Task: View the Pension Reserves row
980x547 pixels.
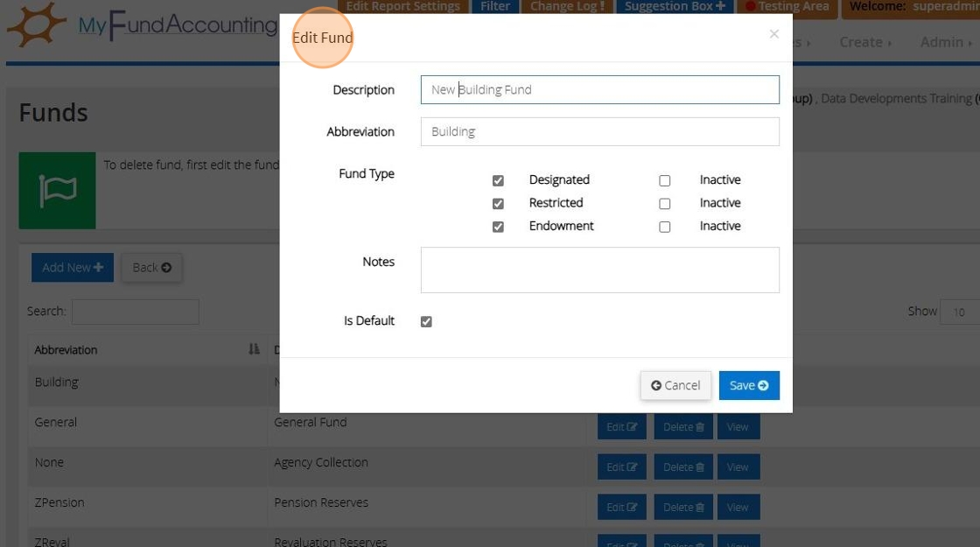Action: pyautogui.click(x=738, y=507)
